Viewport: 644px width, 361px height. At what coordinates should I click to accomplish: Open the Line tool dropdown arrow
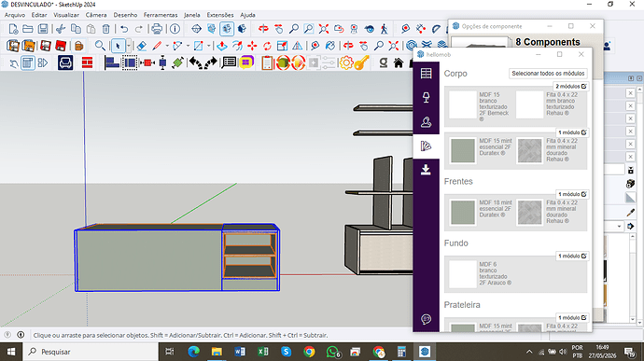click(x=167, y=46)
